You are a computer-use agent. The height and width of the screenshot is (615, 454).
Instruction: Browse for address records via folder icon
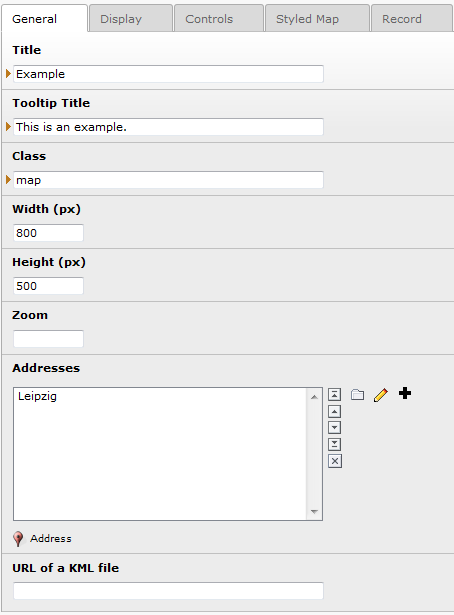pyautogui.click(x=357, y=394)
